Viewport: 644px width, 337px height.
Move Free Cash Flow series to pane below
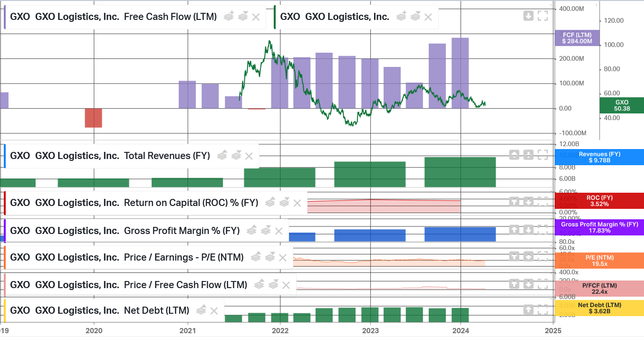(x=243, y=17)
